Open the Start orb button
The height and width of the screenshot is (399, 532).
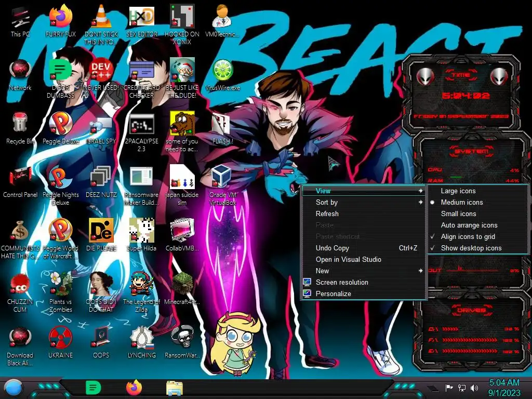pos(14,389)
